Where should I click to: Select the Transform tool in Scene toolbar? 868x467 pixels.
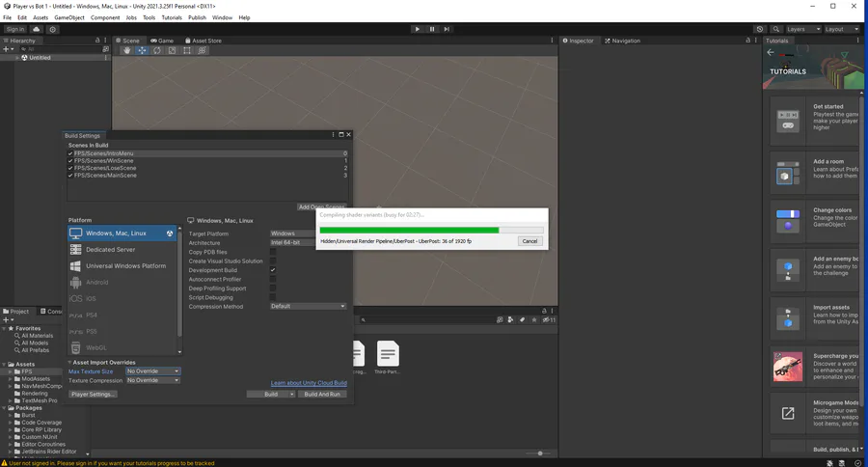coord(203,50)
